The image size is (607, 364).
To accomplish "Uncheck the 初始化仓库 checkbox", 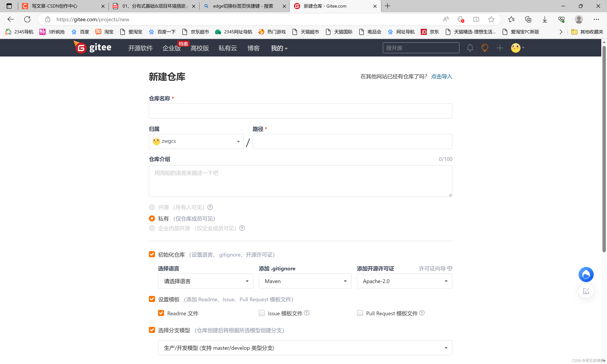I will (x=152, y=254).
